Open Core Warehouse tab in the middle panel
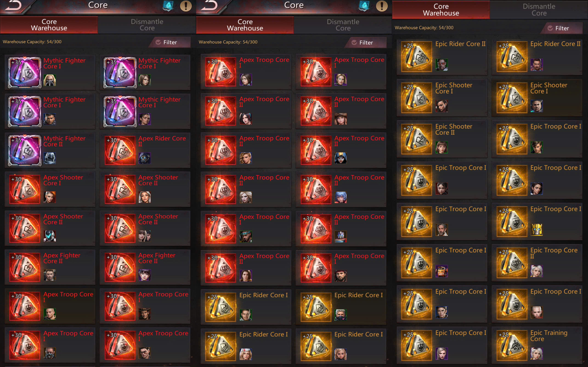The image size is (588, 367). 245,25
